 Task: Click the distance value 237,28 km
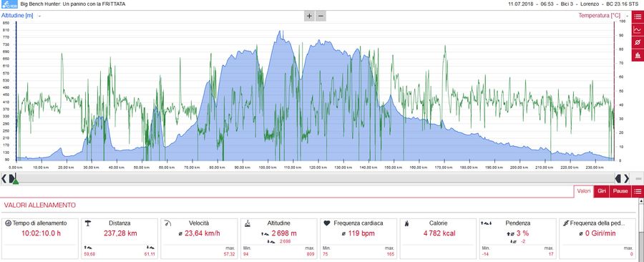click(x=119, y=233)
